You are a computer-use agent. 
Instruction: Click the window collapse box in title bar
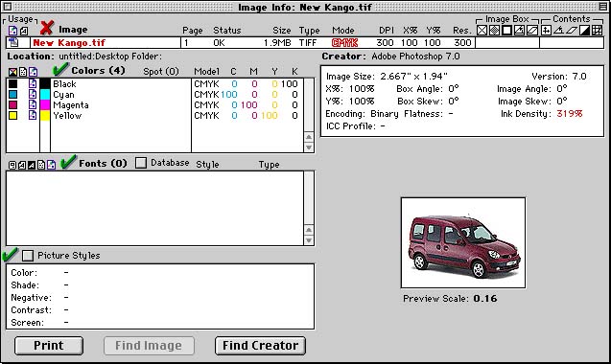pyautogui.click(x=602, y=7)
